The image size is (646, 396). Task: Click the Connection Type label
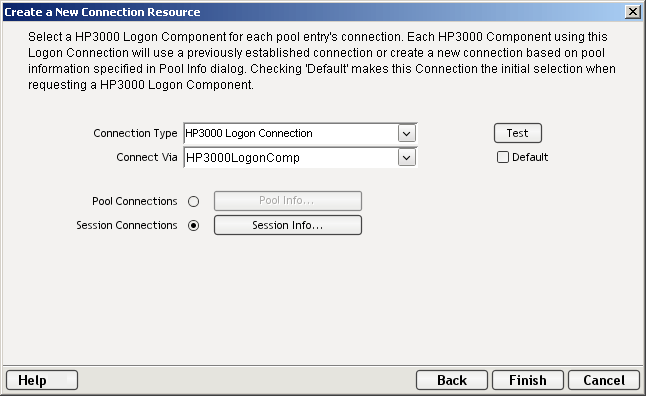pyautogui.click(x=135, y=133)
